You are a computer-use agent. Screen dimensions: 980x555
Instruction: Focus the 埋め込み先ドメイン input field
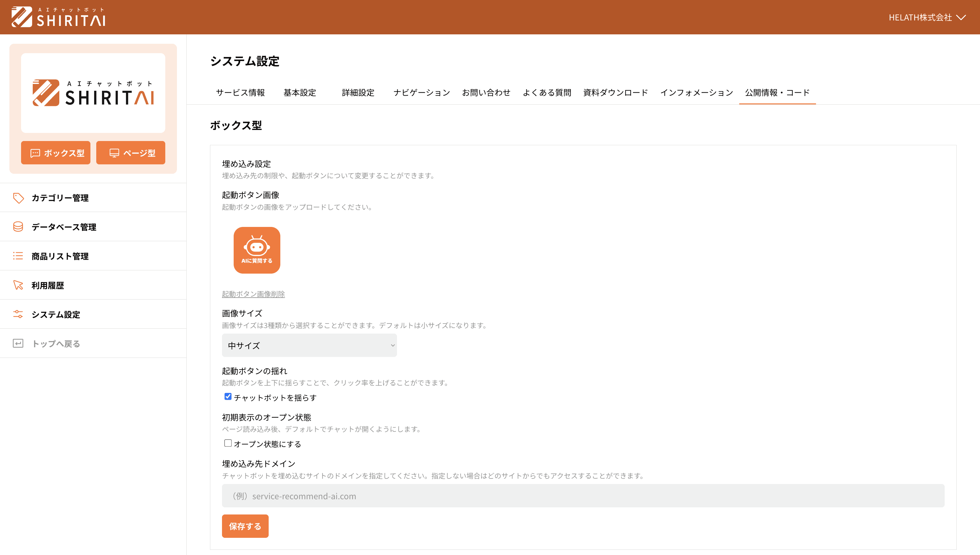click(x=583, y=496)
